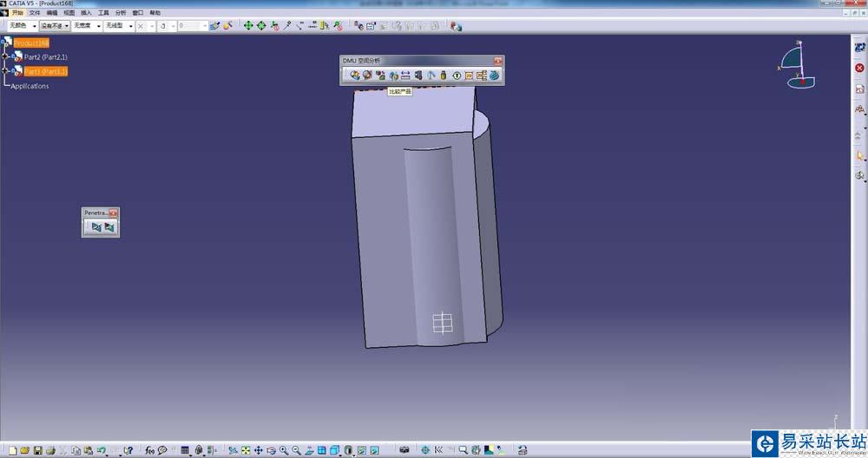Select the Rotate view tool

pyautogui.click(x=271, y=451)
